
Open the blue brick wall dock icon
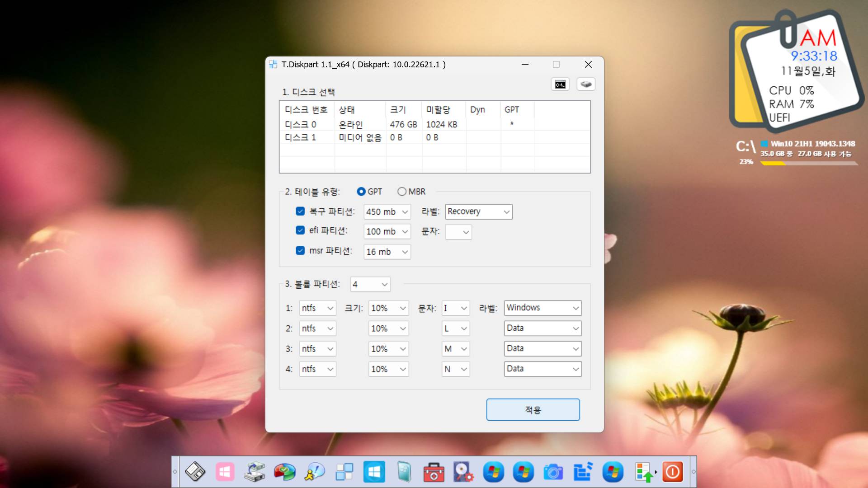click(583, 472)
